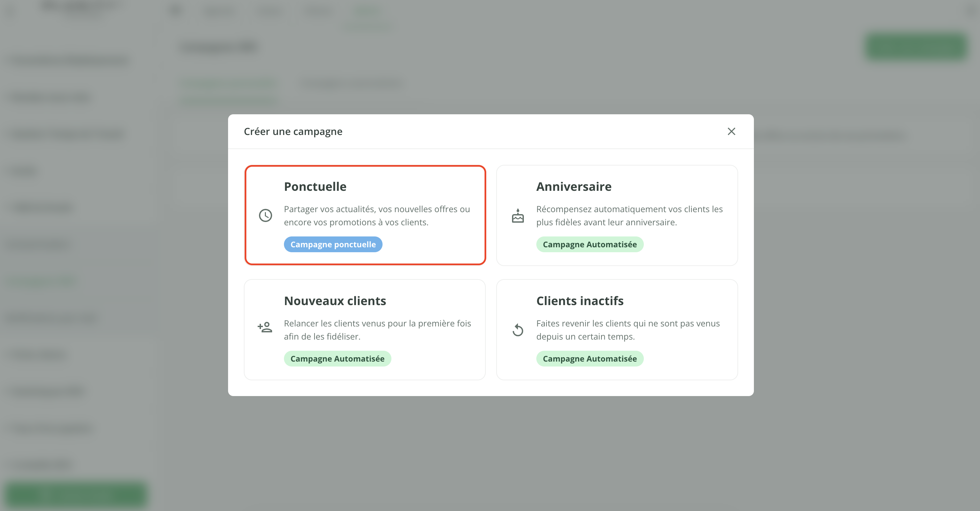Click the Partager vos actualités description text
Image resolution: width=980 pixels, height=511 pixels.
(377, 215)
